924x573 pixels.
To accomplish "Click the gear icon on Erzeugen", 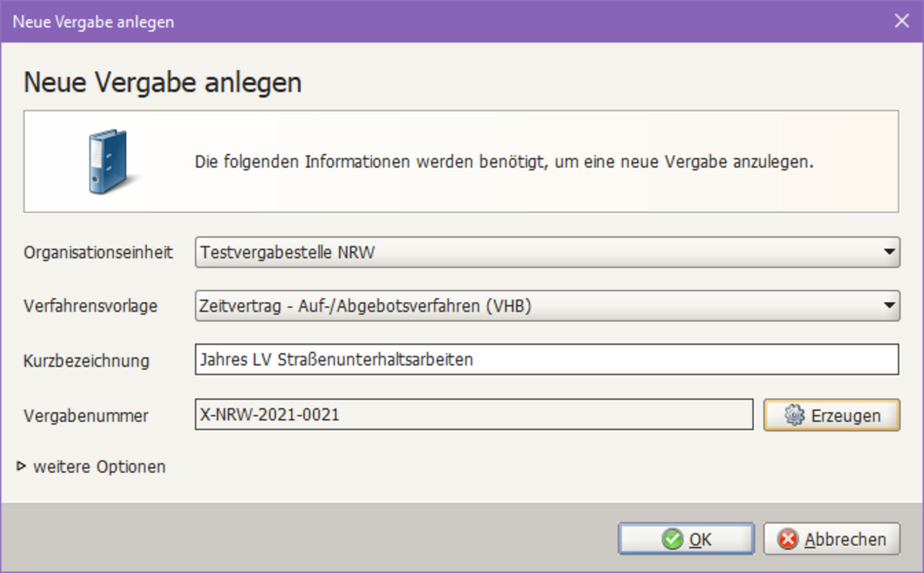I will 794,415.
